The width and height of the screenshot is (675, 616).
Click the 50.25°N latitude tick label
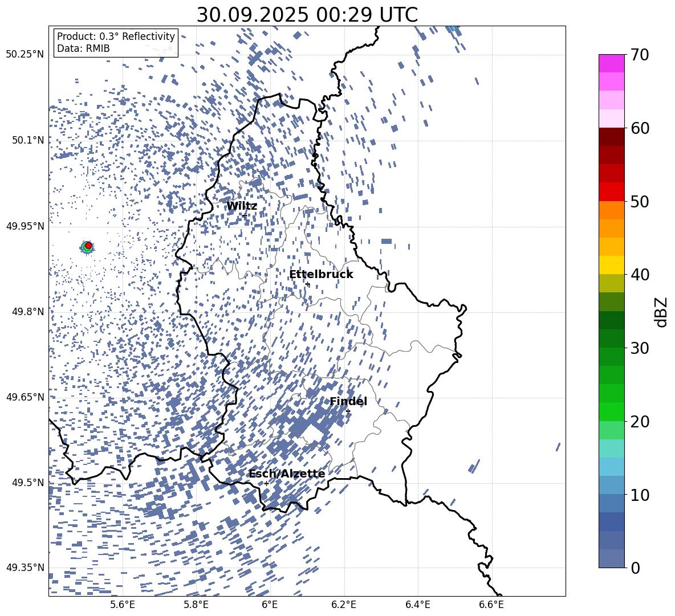(25, 54)
